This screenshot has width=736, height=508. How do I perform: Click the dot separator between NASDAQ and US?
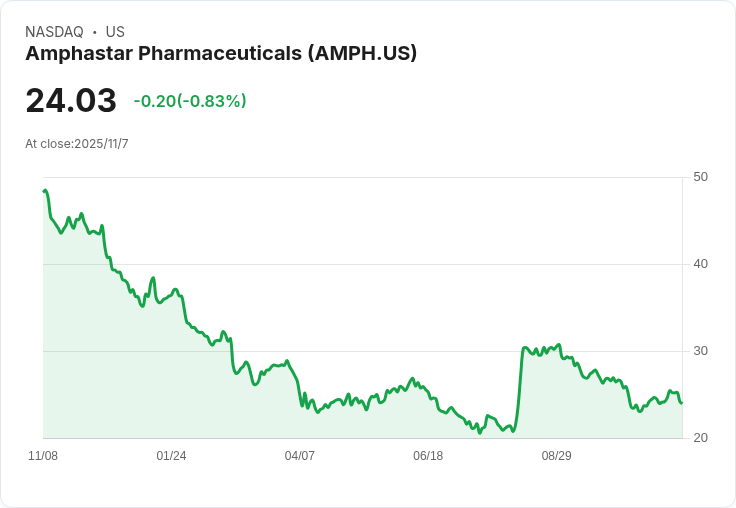[x=94, y=32]
